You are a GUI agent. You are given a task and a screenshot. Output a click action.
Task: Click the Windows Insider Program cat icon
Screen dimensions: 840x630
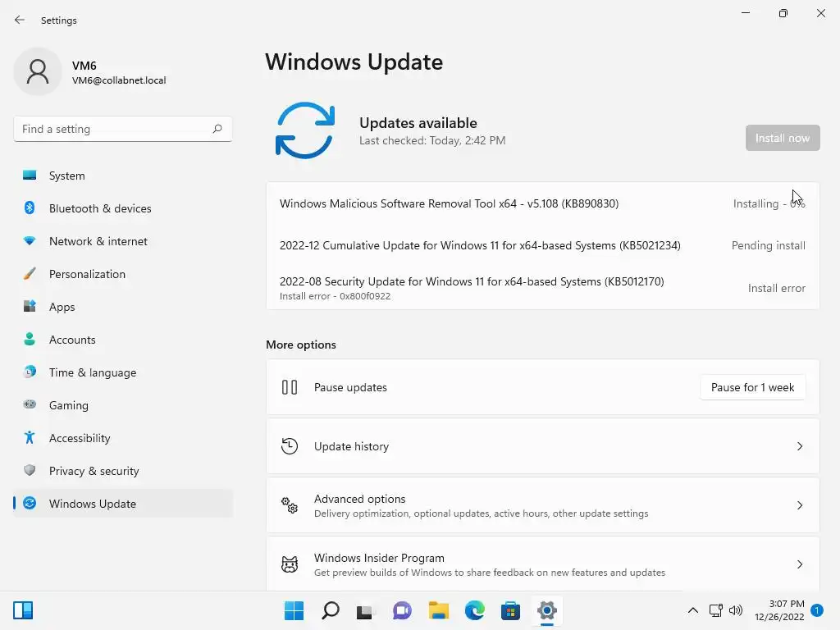[x=290, y=564]
